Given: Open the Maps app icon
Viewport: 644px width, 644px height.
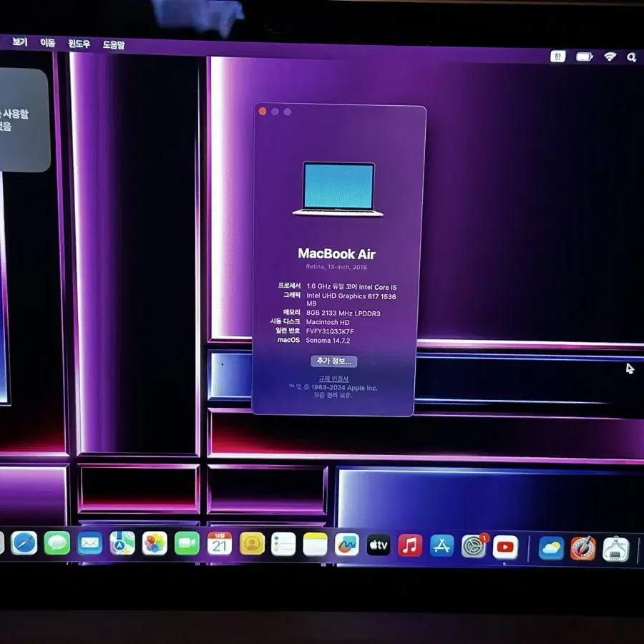Looking at the screenshot, I should coord(122,543).
